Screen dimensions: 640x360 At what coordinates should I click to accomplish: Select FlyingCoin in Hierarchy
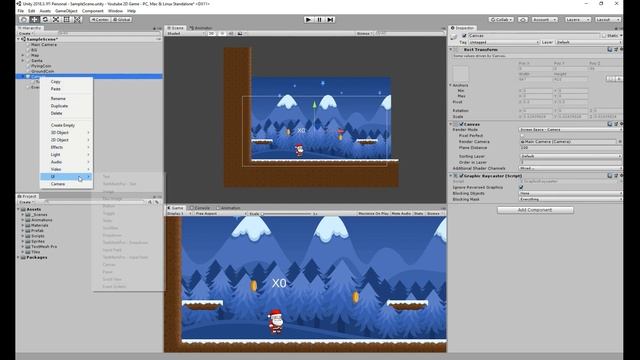pyautogui.click(x=41, y=66)
